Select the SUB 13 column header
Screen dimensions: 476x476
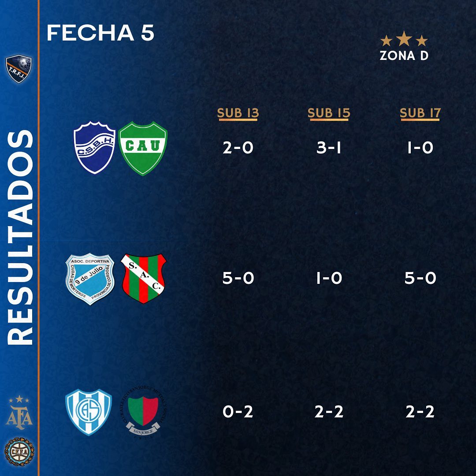click(238, 113)
